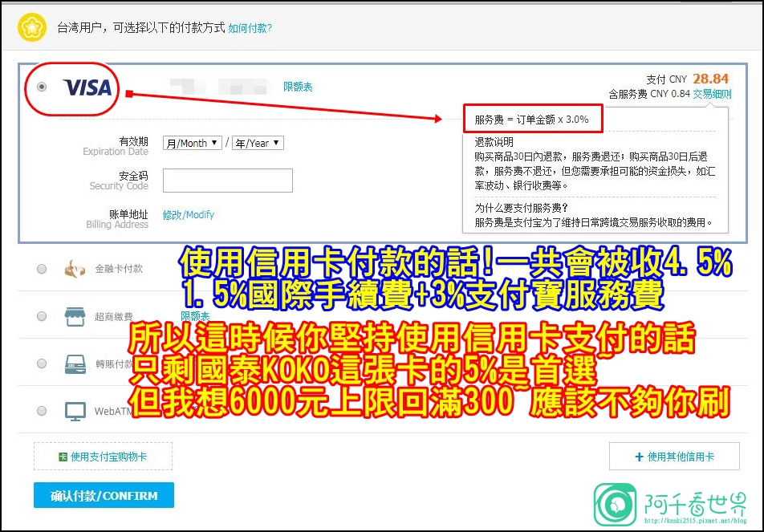The image size is (764, 532).
Task: Click the 超商繳費 label text
Action: pyautogui.click(x=113, y=317)
